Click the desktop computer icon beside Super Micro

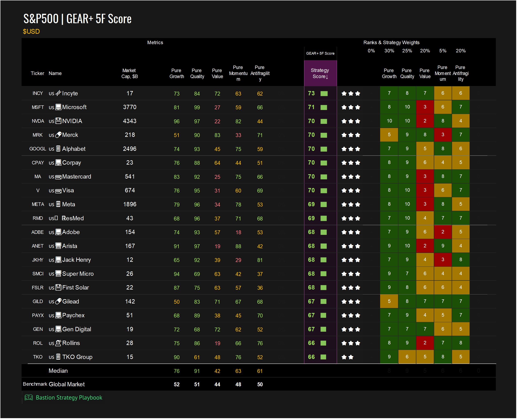[58, 273]
